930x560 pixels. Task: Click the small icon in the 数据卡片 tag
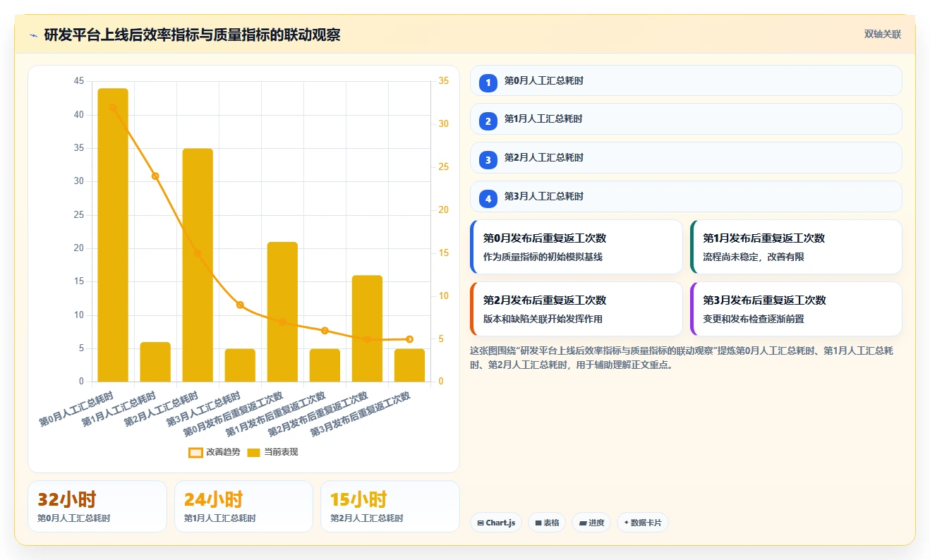627,523
